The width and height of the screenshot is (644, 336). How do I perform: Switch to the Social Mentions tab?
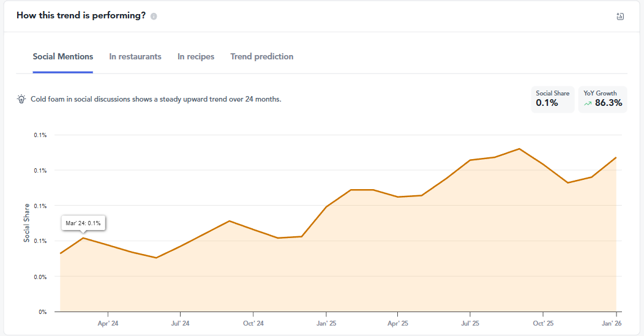[63, 56]
